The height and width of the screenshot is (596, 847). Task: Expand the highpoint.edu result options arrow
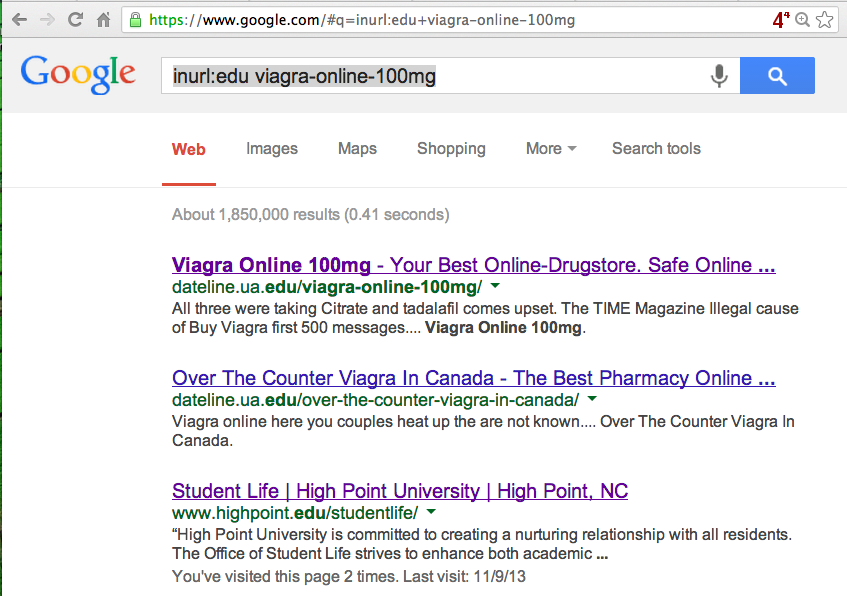431,512
